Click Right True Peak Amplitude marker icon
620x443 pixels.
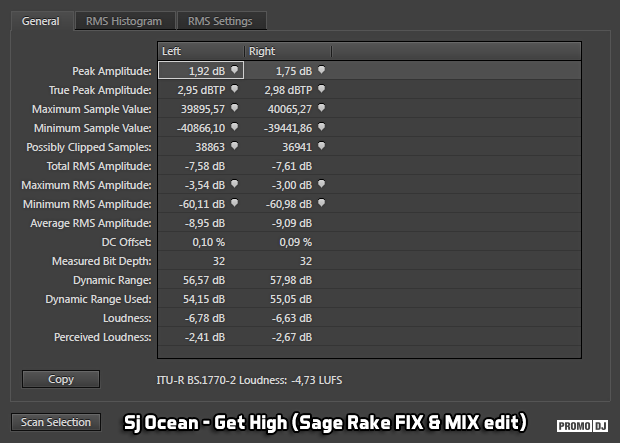coord(321,89)
